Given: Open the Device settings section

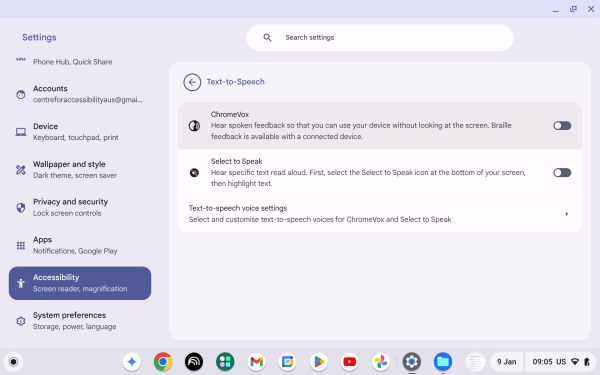Looking at the screenshot, I should (80, 132).
